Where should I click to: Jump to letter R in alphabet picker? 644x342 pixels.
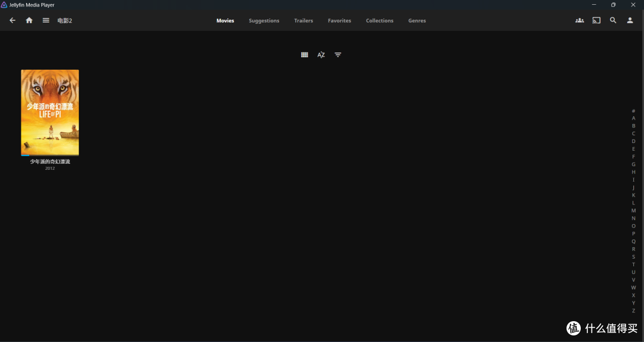[x=633, y=249]
